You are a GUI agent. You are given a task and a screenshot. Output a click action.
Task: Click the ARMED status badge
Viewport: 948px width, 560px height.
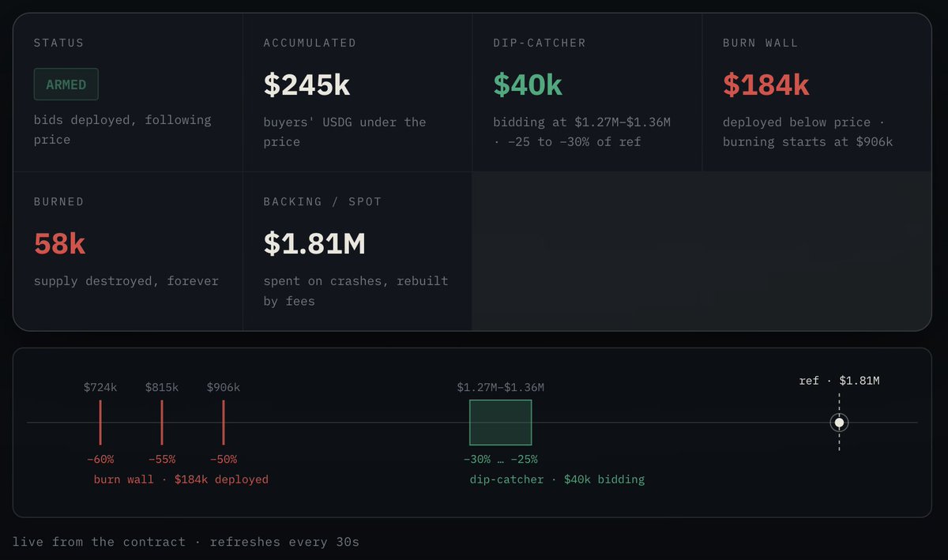tap(66, 85)
